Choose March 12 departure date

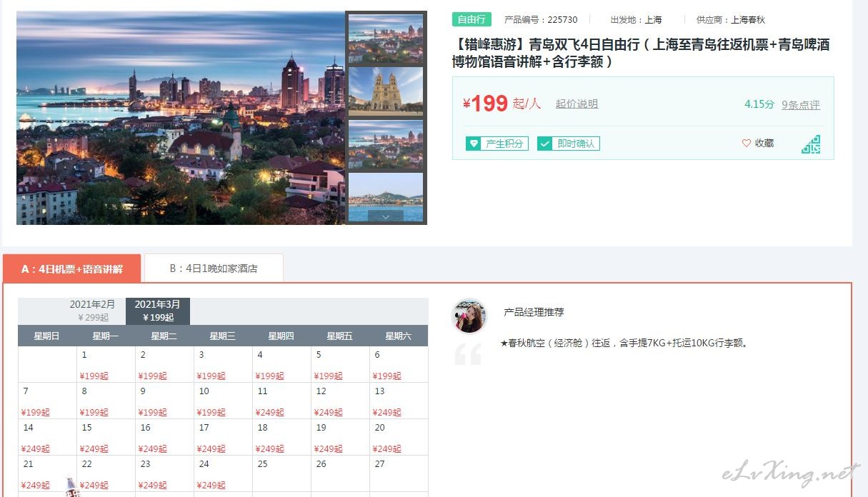340,401
